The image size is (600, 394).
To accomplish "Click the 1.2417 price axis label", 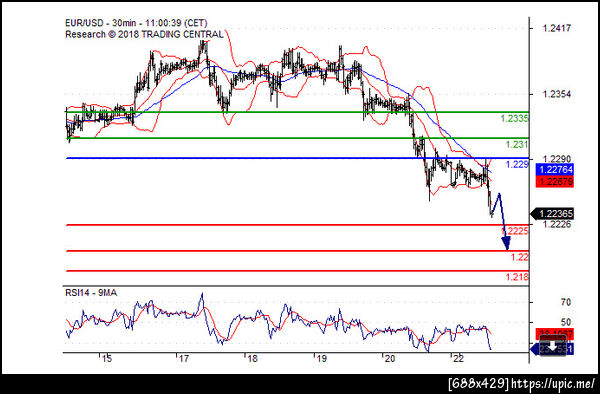I will point(557,28).
